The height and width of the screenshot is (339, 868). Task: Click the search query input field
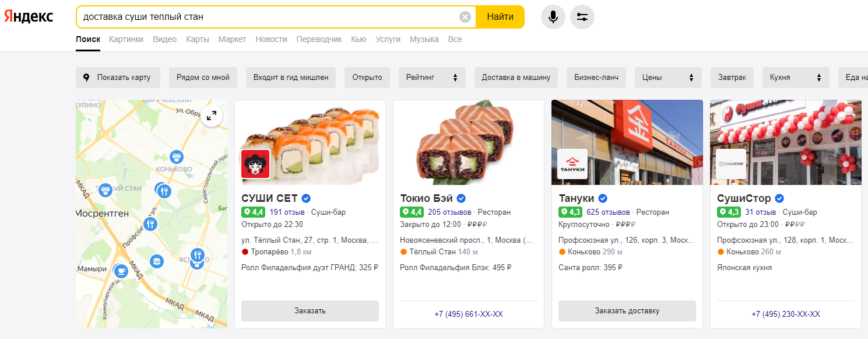tap(268, 17)
